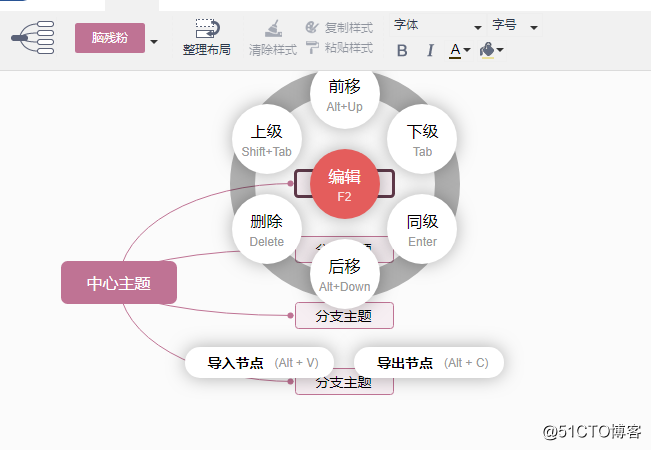The width and height of the screenshot is (651, 450).
Task: Apply the background fill bucket color
Action: tap(487, 50)
